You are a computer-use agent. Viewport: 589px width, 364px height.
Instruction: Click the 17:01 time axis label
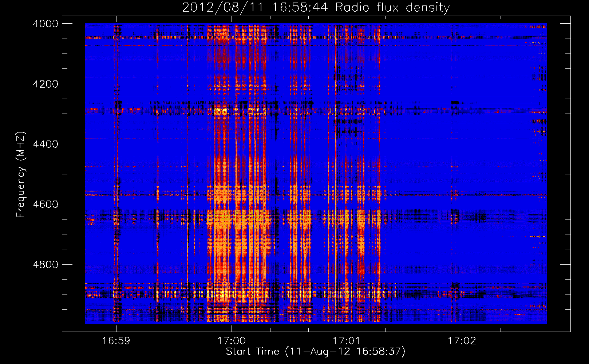coord(347,341)
